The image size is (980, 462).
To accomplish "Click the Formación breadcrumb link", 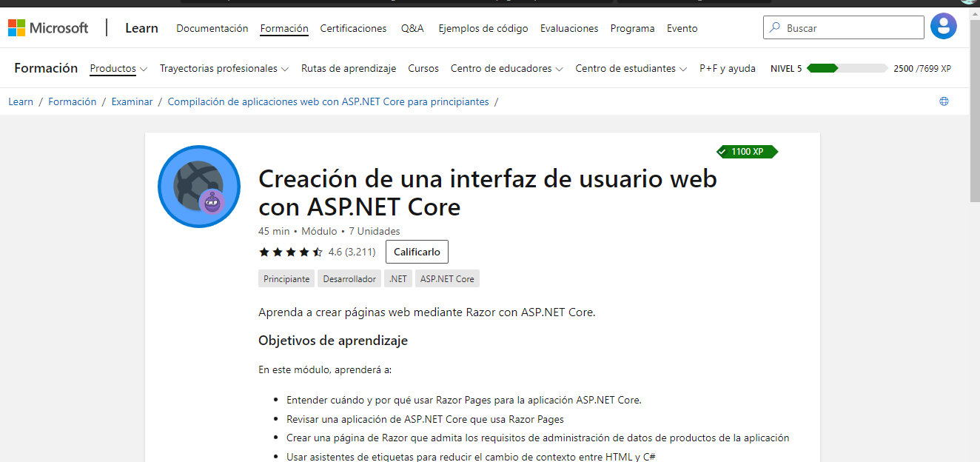I will coord(73,101).
